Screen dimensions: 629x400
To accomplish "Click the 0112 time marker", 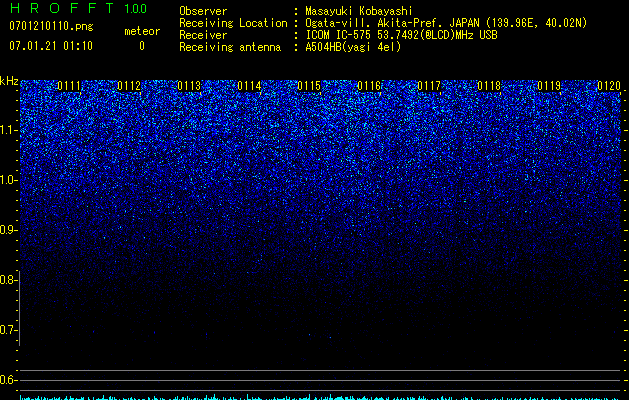I will [x=129, y=86].
